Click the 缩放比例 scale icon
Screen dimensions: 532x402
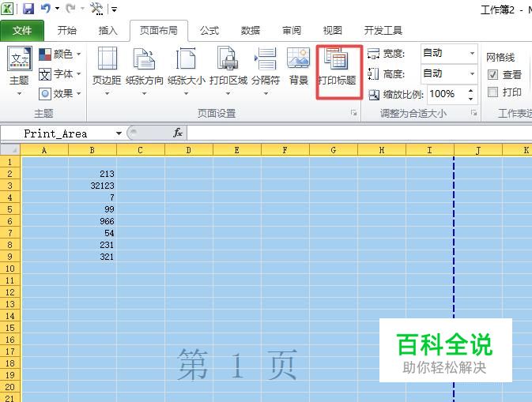(x=374, y=95)
